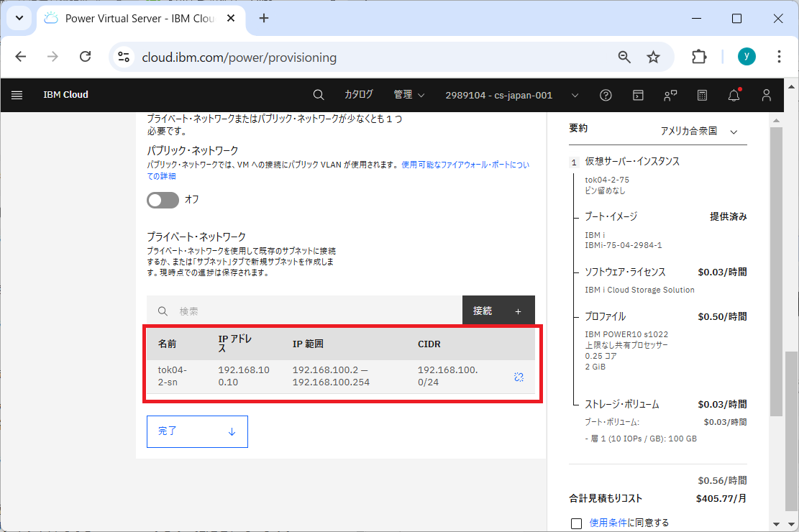Click the summary panel scrollbar thumb
The width and height of the screenshot is (799, 532).
[776, 270]
